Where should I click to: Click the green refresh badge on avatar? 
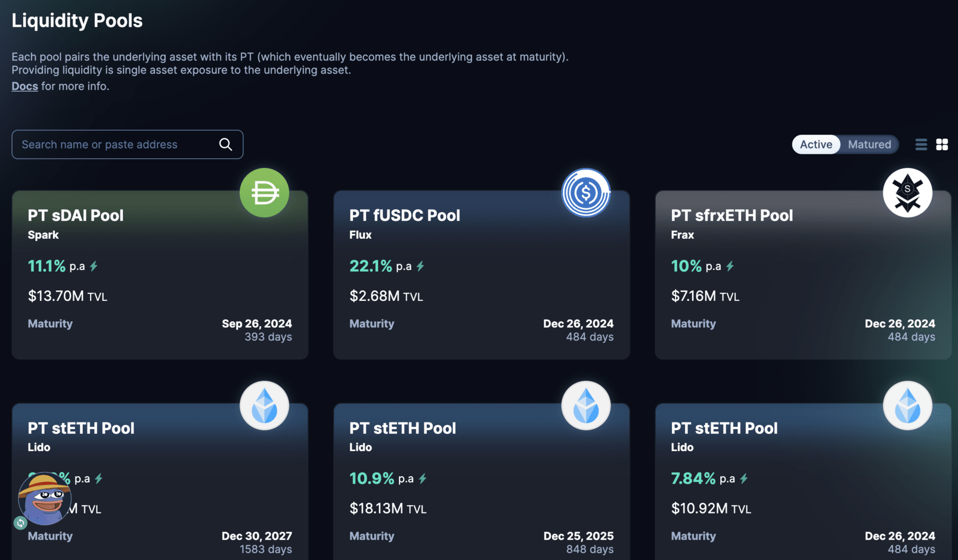[x=20, y=523]
